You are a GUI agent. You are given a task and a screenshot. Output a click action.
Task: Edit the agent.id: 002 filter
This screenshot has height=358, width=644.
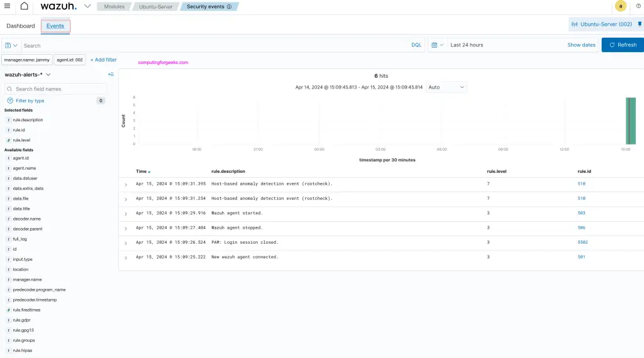click(x=69, y=60)
